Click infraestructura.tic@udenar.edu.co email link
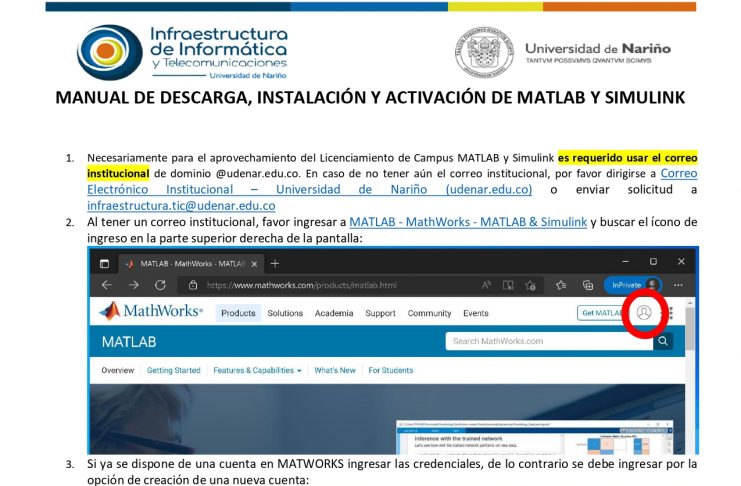The width and height of the screenshot is (741, 486). (x=181, y=206)
